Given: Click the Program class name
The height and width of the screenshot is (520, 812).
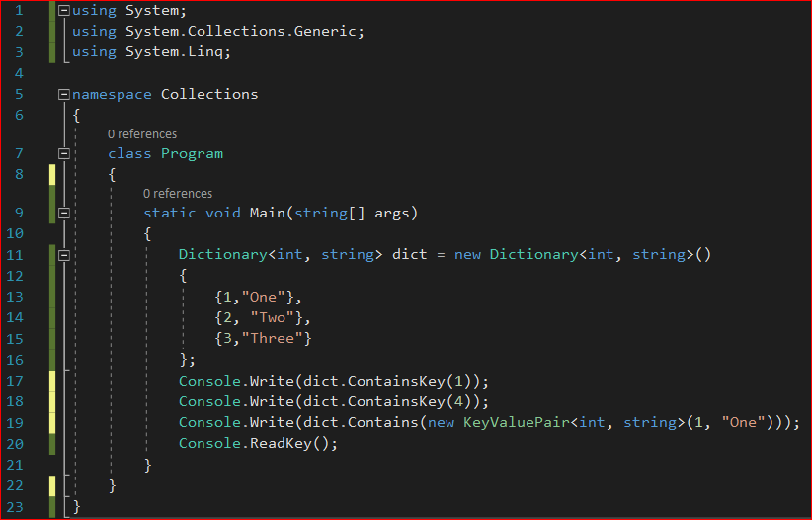Looking at the screenshot, I should click(192, 153).
